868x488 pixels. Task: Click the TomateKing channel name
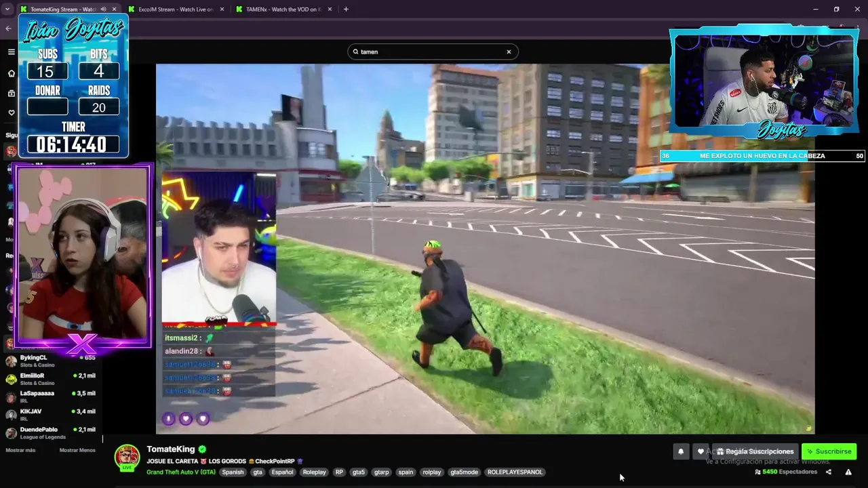click(171, 449)
